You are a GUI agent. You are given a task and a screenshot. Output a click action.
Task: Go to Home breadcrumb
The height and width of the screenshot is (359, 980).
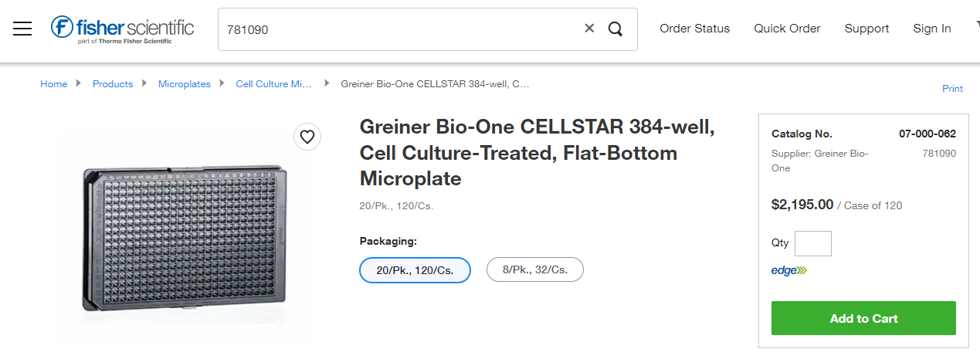53,84
